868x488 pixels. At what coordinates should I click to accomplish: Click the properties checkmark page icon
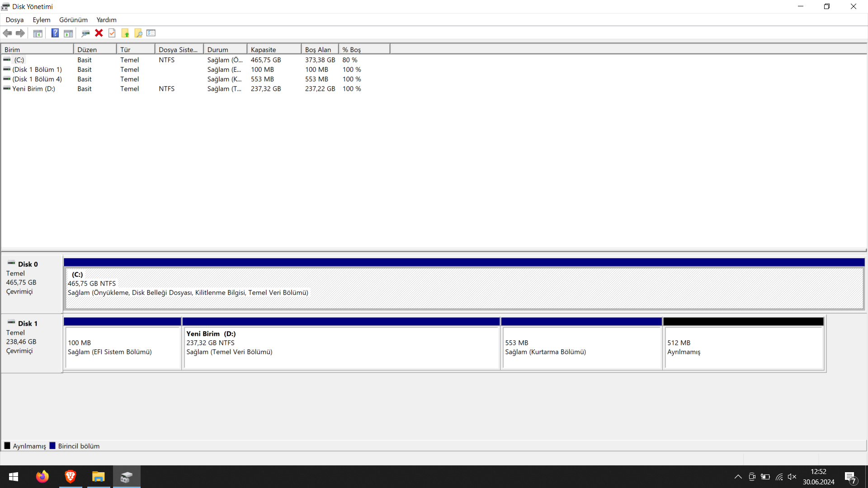pyautogui.click(x=112, y=33)
